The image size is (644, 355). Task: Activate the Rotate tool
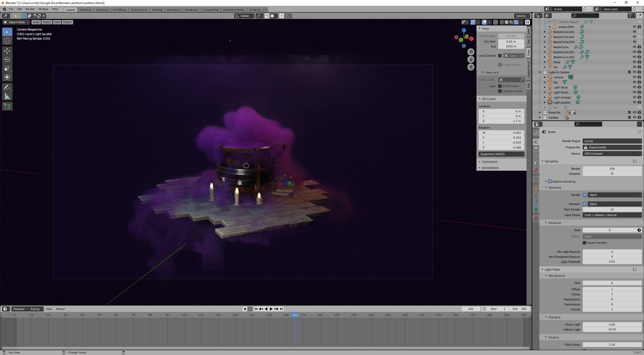click(x=7, y=59)
